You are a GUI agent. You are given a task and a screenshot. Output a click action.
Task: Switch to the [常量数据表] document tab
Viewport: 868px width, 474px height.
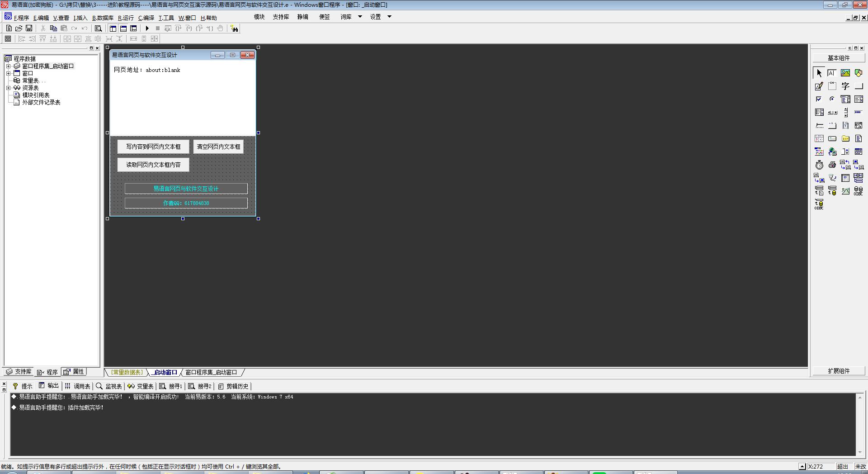(x=127, y=373)
